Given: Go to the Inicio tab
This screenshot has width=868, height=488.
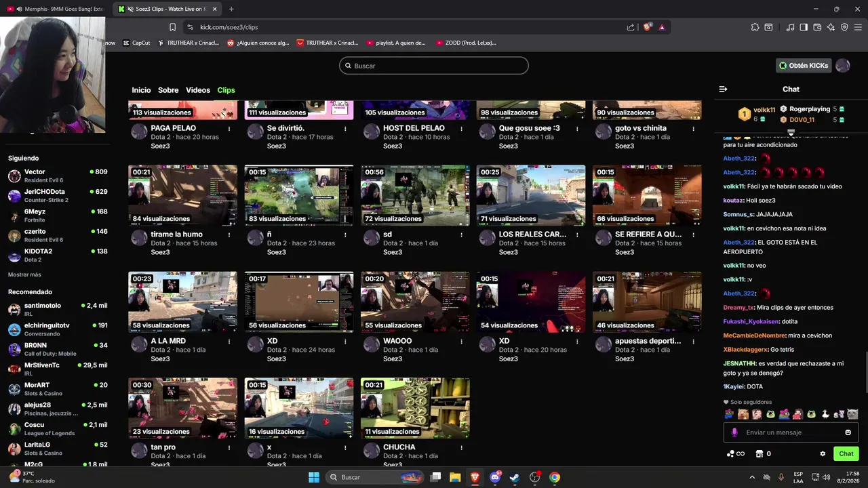Looking at the screenshot, I should 141,90.
